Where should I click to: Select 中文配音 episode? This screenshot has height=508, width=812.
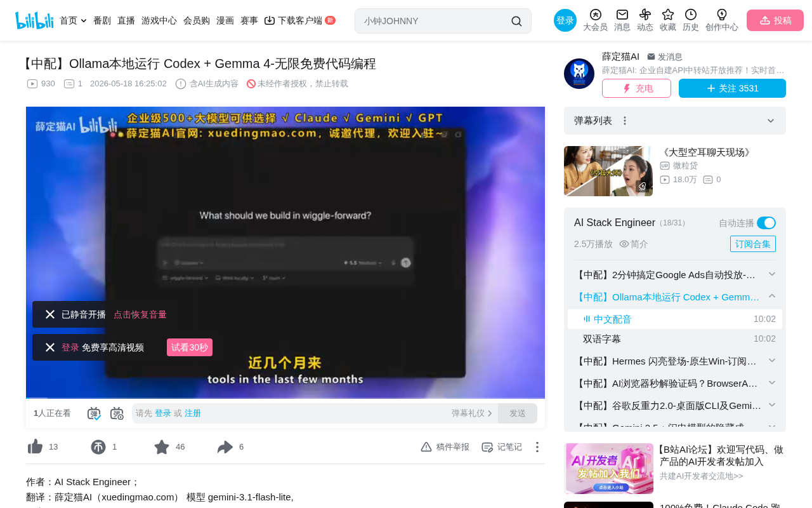click(x=675, y=319)
